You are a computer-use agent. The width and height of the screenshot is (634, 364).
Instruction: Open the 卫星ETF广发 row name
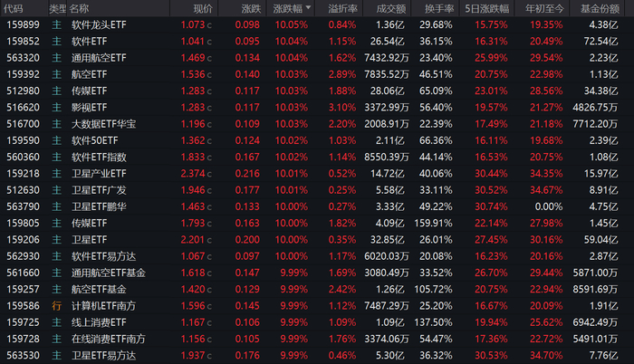(x=99, y=190)
